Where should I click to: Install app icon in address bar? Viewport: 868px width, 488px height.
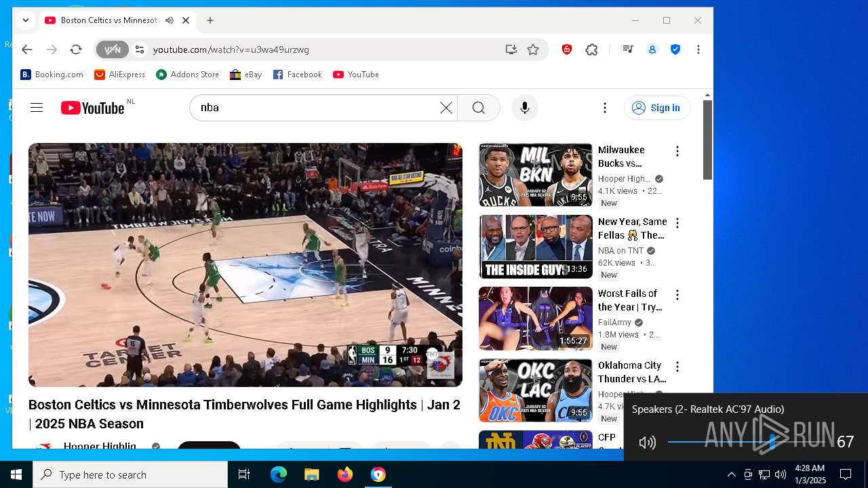tap(511, 49)
